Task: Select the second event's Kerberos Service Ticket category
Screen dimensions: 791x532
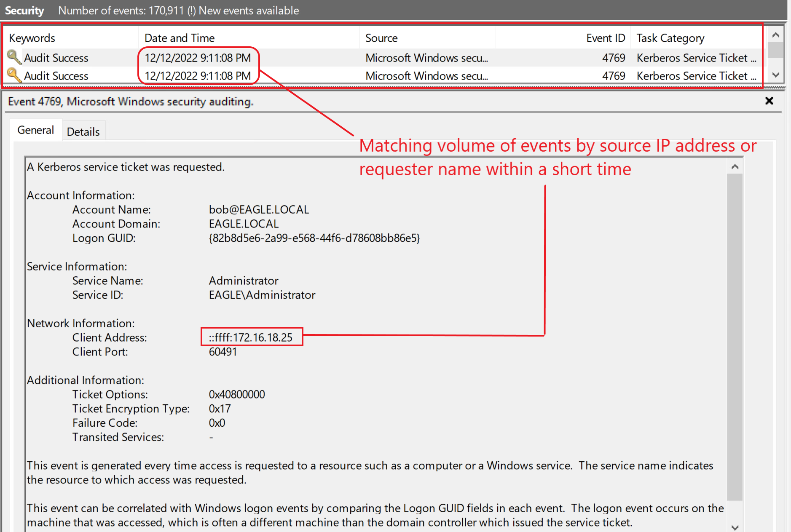Action: (695, 76)
